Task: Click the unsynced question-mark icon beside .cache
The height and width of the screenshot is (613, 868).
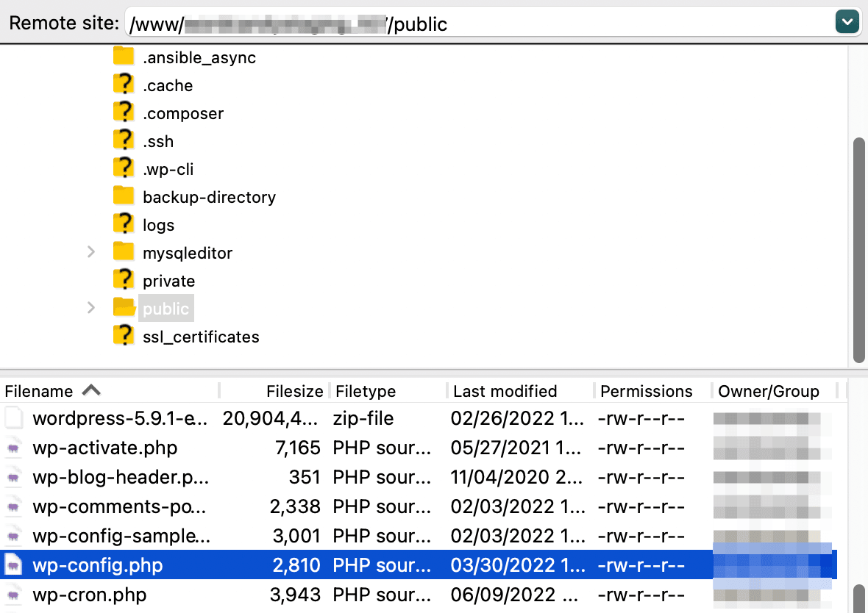Action: (x=123, y=85)
